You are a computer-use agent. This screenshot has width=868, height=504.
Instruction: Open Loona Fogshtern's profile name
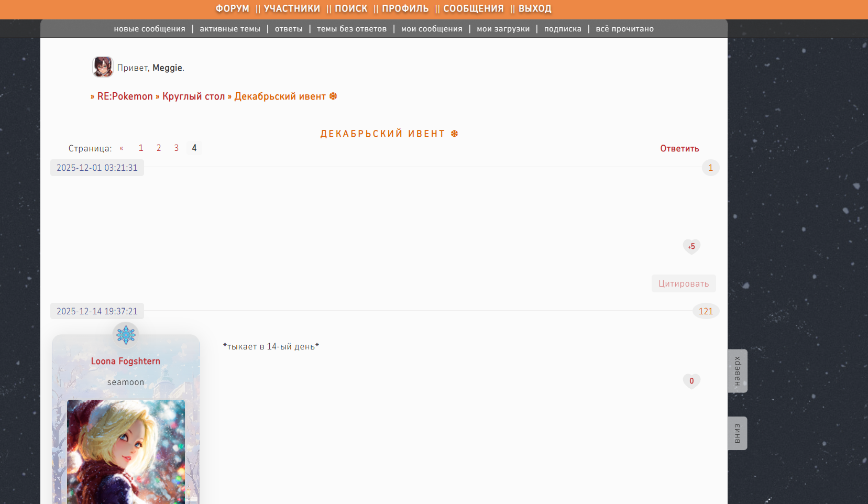126,361
